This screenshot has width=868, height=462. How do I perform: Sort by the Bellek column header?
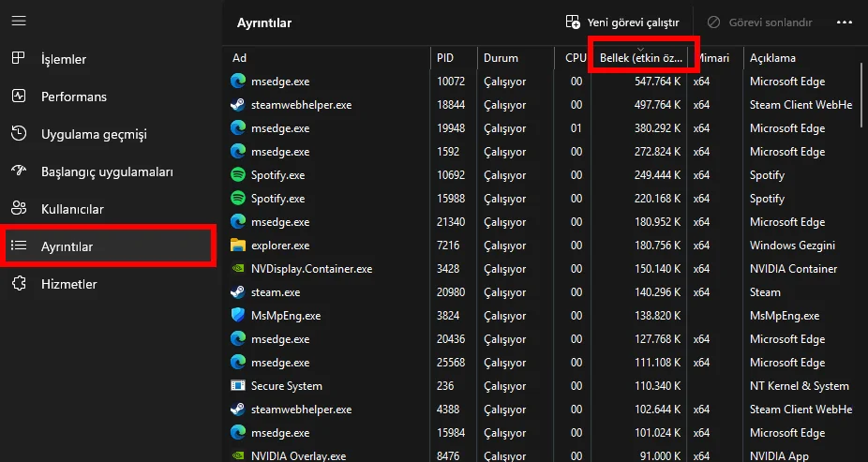tap(641, 57)
